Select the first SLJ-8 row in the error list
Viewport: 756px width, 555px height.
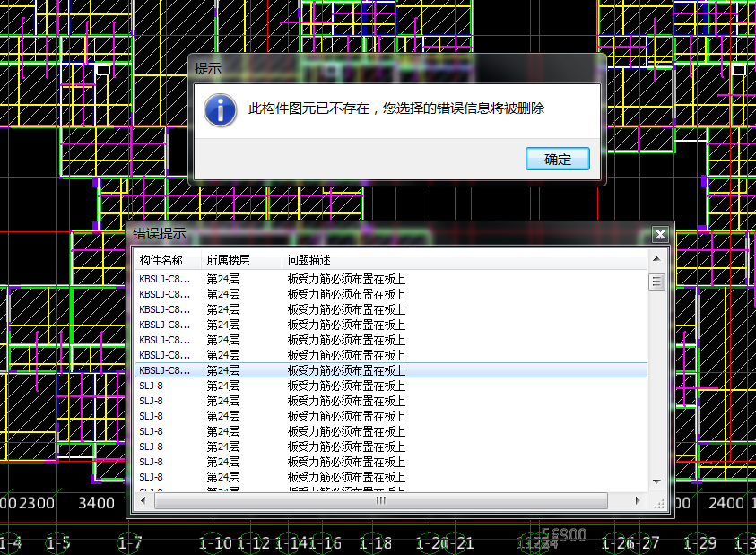coord(392,386)
